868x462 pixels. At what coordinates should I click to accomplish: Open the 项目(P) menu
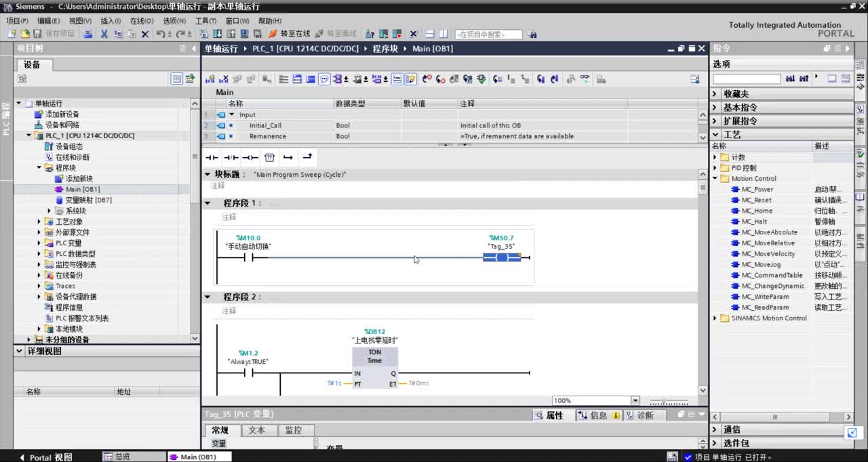pyautogui.click(x=17, y=21)
